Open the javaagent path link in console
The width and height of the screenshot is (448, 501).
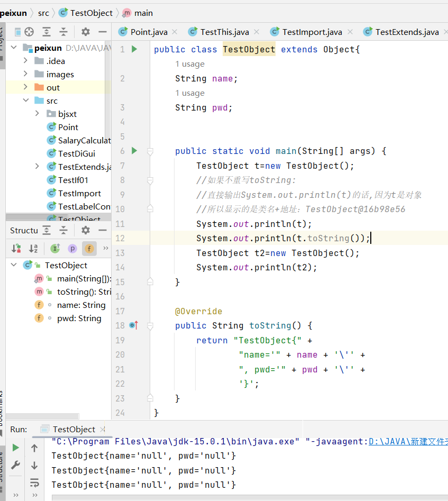408,442
